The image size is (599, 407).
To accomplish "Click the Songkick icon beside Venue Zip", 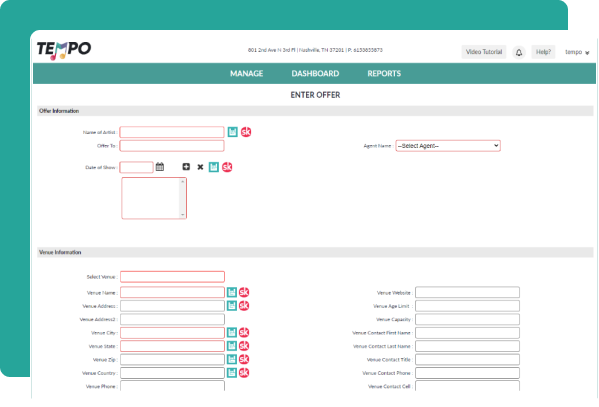I will 244,359.
